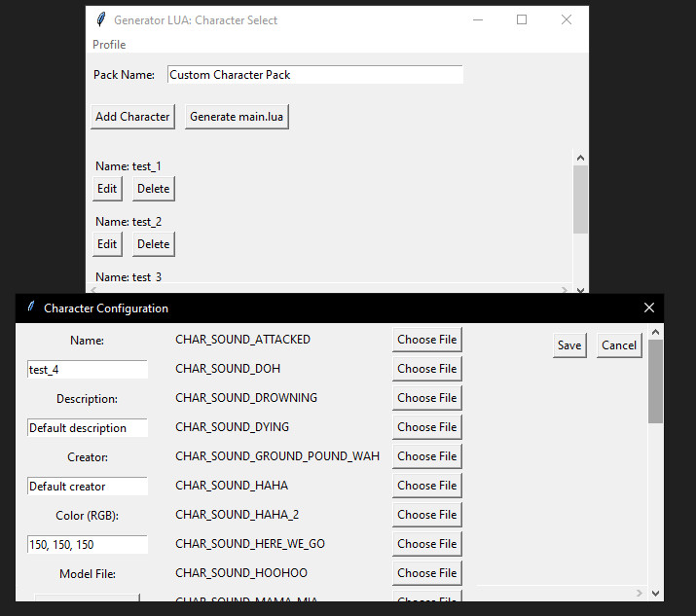Click the character Name input field

pos(87,370)
